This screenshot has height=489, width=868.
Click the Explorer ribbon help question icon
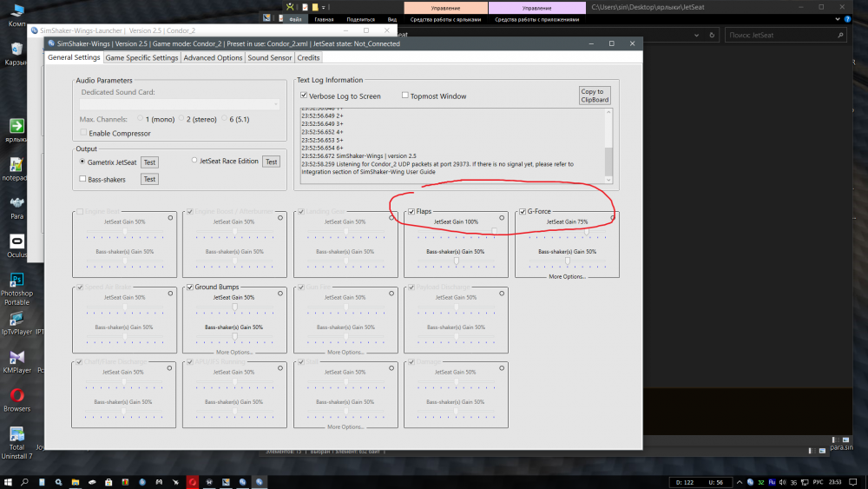847,19
